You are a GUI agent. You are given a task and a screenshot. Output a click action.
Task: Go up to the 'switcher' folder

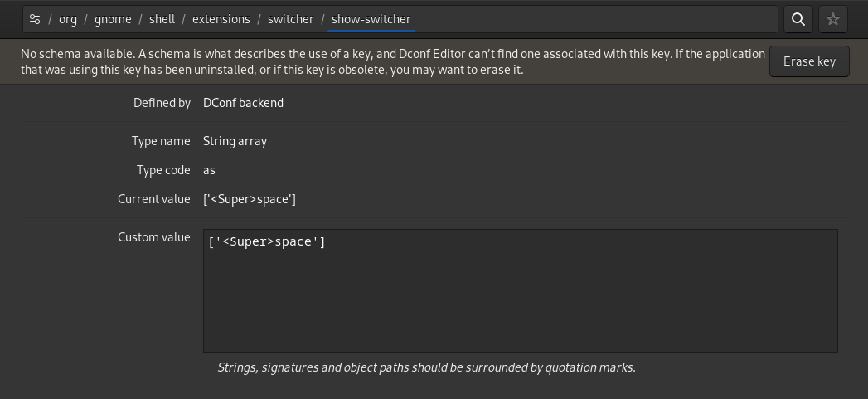(x=290, y=19)
